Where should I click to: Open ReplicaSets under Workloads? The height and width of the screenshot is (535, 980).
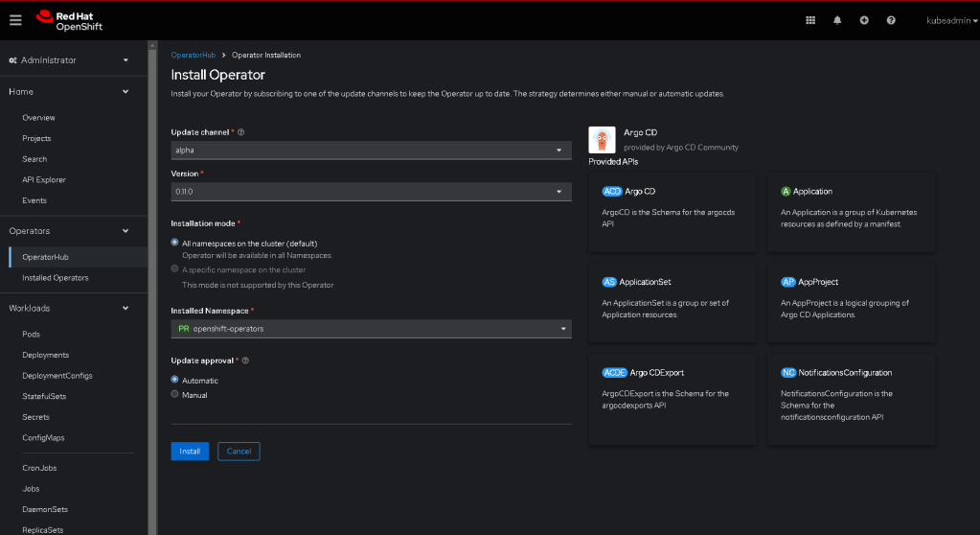[42, 529]
